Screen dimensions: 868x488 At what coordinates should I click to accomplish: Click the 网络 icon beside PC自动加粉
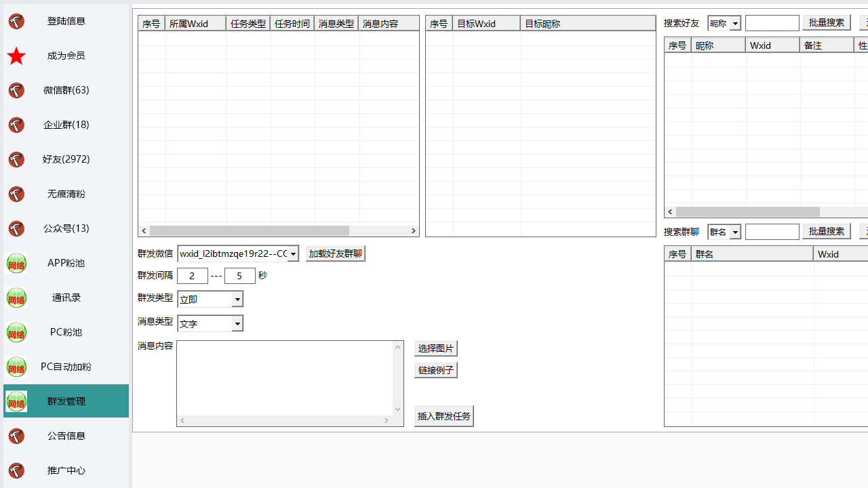pos(16,367)
